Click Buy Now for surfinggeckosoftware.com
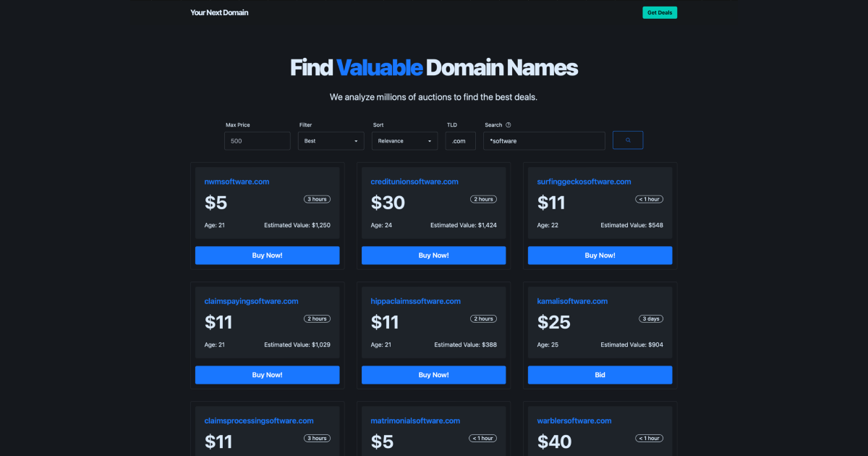868x456 pixels. (x=600, y=256)
